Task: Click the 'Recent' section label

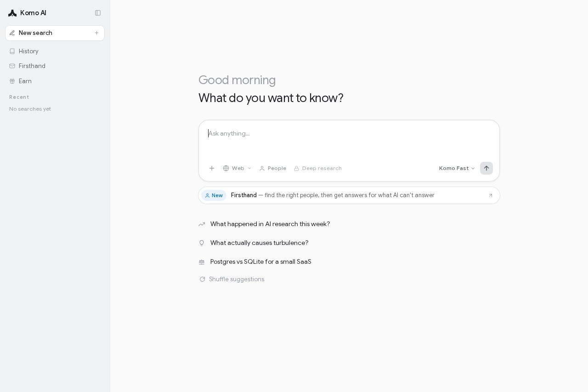Action: 19,97
